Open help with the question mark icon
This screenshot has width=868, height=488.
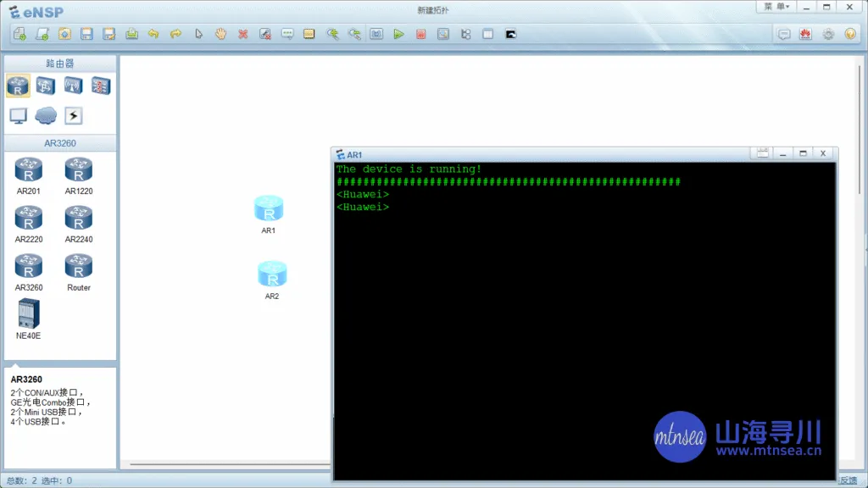coord(850,34)
